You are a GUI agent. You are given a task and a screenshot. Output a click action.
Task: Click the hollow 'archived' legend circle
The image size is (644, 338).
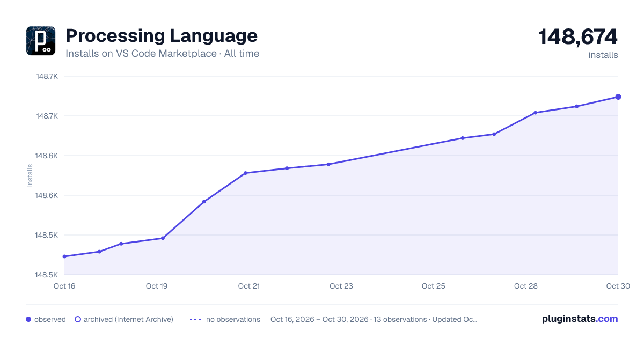(x=78, y=319)
